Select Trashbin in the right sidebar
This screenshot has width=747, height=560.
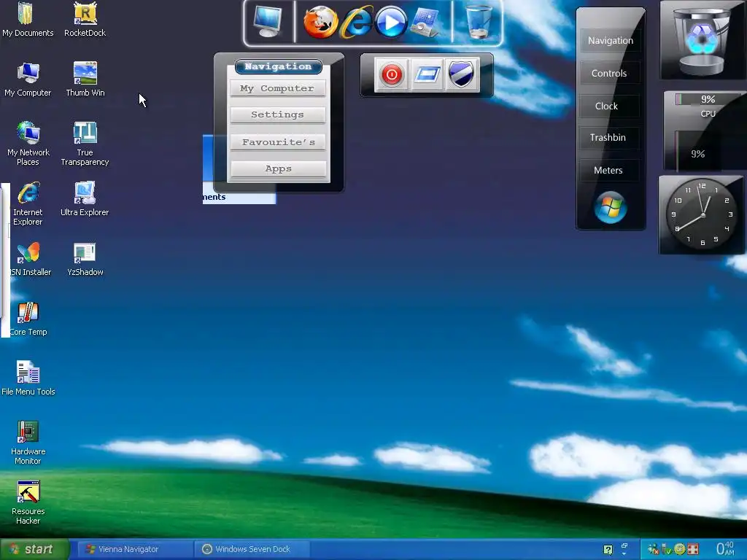[x=608, y=138]
